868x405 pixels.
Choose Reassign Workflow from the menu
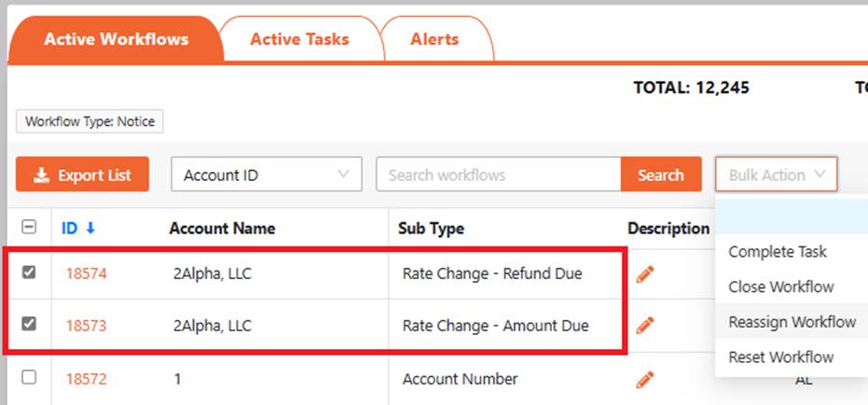pyautogui.click(x=792, y=322)
